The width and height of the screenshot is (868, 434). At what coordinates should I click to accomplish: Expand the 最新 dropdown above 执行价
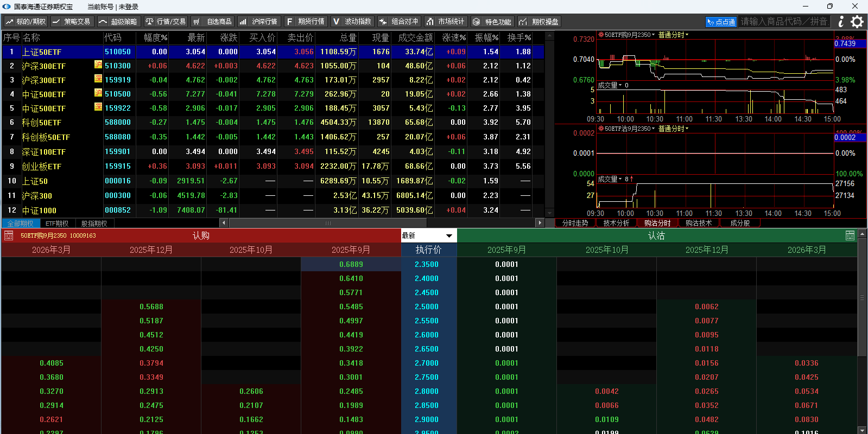coord(449,235)
